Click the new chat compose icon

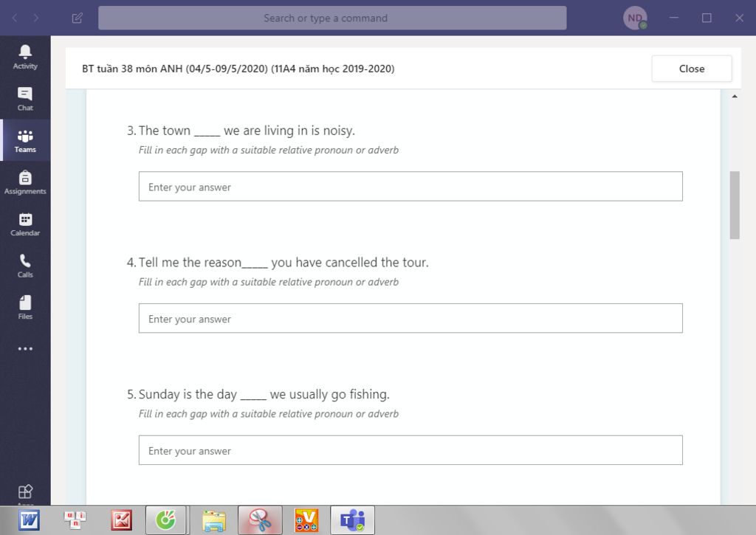tap(77, 18)
